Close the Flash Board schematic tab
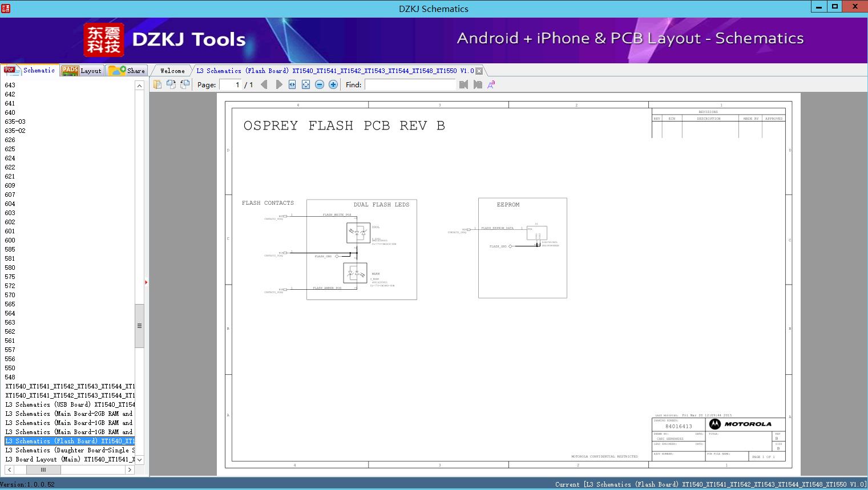This screenshot has width=868, height=490. 479,70
